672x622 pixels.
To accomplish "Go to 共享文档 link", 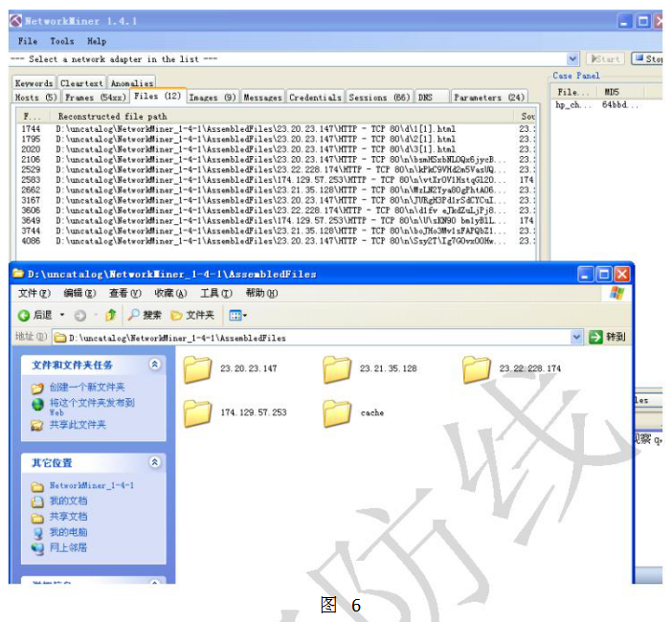I will [x=68, y=516].
